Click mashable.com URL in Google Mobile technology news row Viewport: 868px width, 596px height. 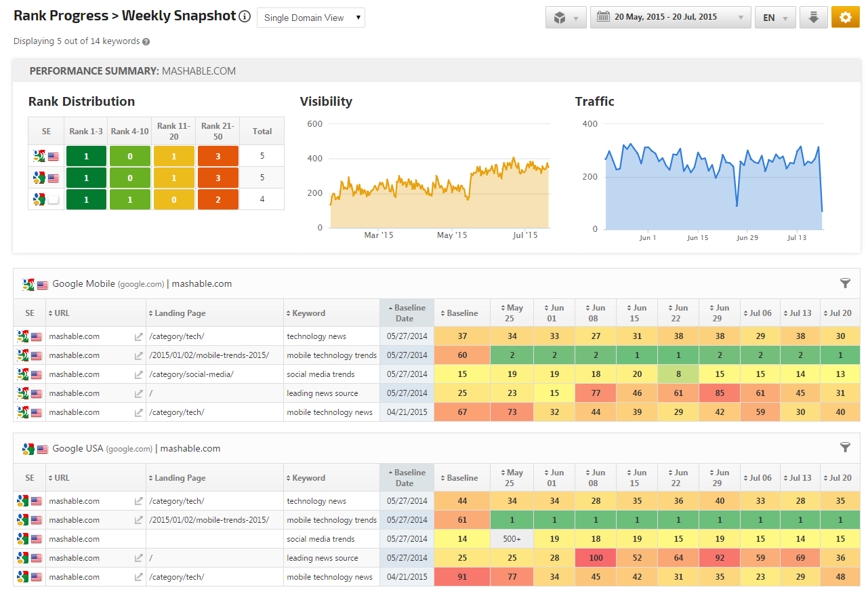pos(75,336)
